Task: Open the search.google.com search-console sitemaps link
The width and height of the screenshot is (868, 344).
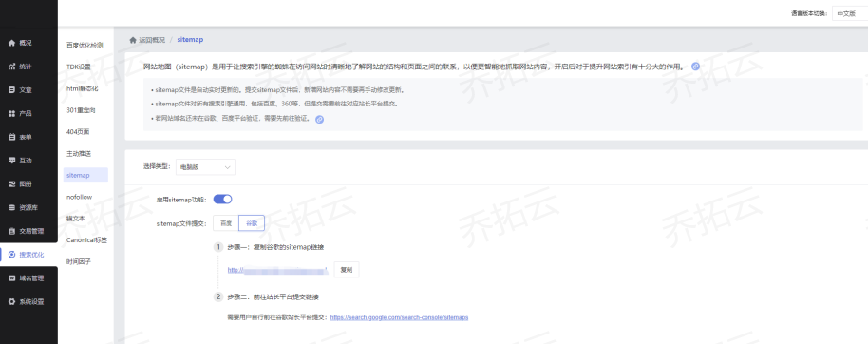Action: (399, 317)
